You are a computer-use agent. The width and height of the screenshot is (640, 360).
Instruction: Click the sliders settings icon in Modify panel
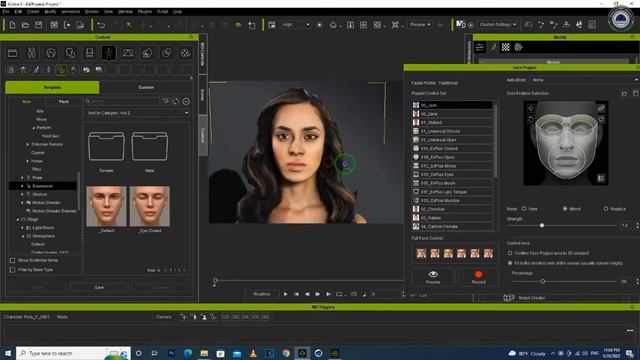tap(480, 47)
